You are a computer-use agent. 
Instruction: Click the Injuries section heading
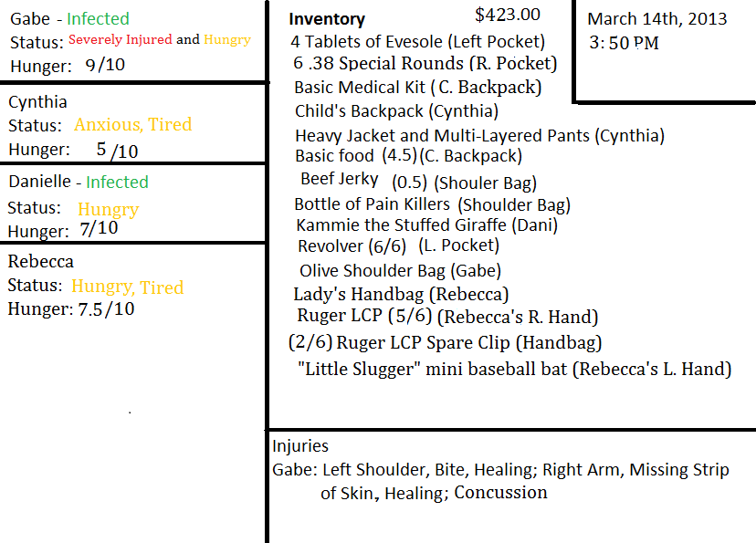[x=300, y=446]
